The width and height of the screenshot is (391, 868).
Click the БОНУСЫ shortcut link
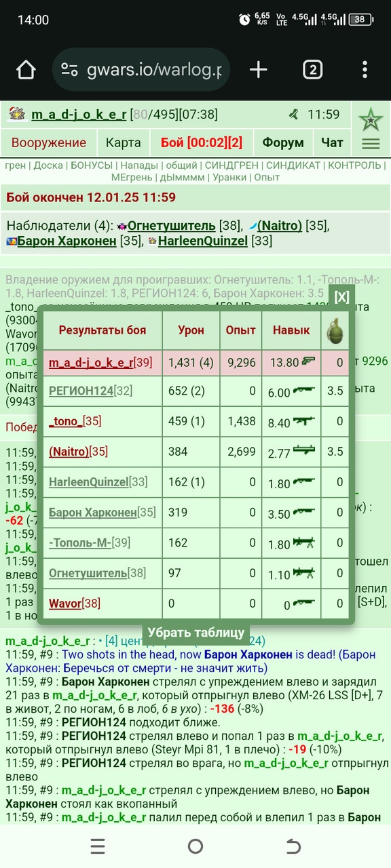tap(92, 165)
